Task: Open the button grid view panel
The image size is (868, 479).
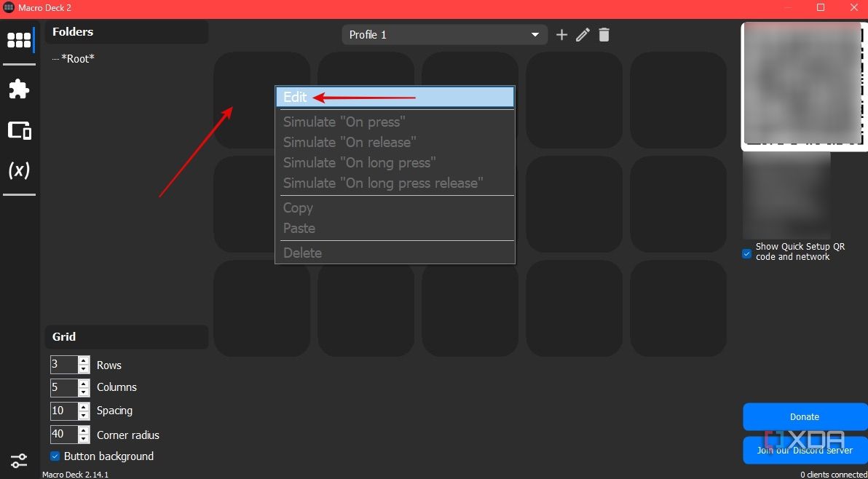Action: click(18, 39)
